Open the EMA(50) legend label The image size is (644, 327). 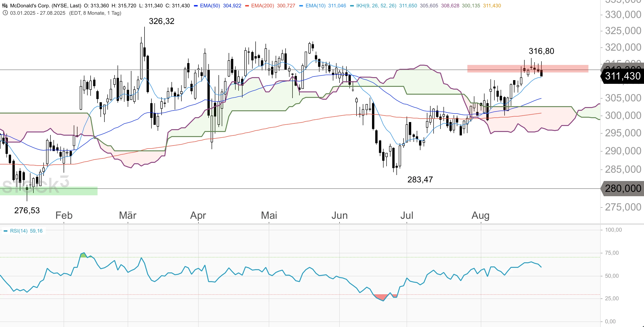[x=210, y=6]
